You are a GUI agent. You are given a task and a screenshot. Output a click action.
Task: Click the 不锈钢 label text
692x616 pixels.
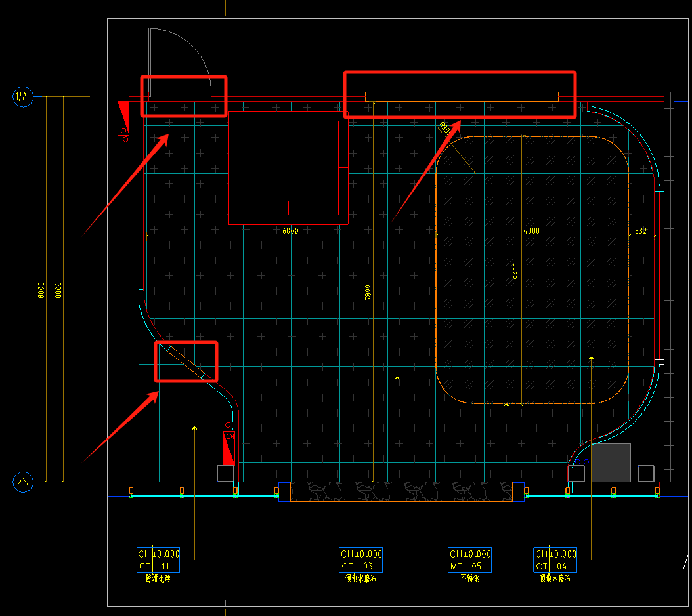coord(469,579)
